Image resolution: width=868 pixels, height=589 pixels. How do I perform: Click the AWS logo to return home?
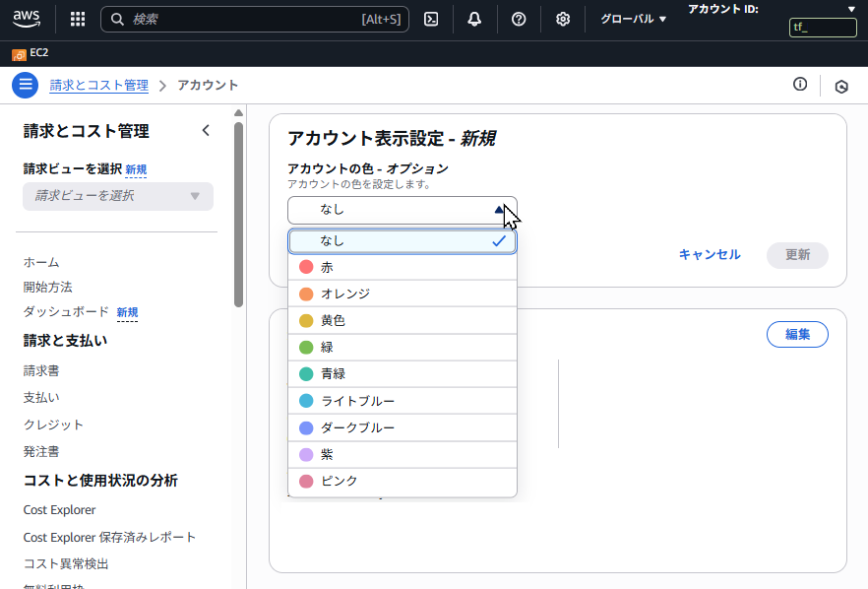(x=27, y=17)
